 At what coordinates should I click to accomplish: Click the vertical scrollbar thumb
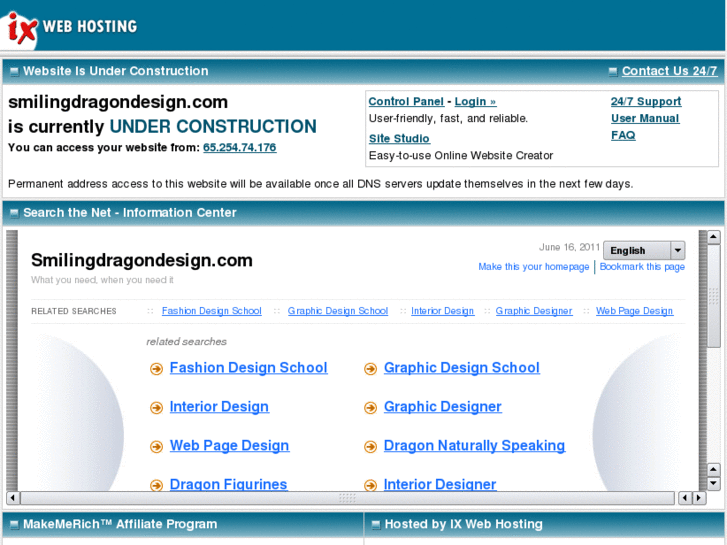[x=713, y=296]
